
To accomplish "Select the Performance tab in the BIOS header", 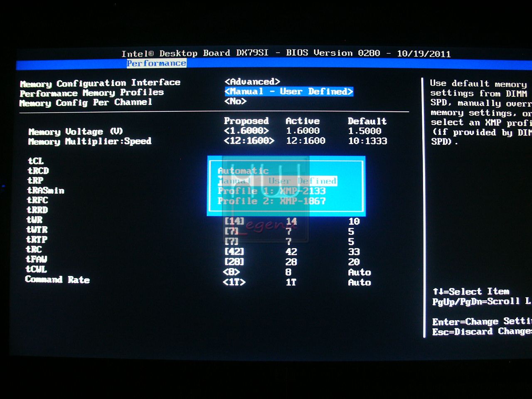I will click(156, 63).
